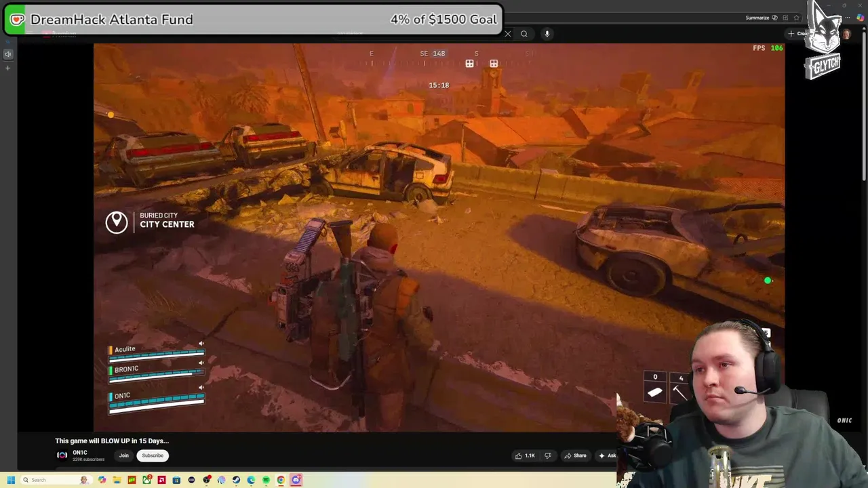Join the ON1C channel membership

[124, 455]
